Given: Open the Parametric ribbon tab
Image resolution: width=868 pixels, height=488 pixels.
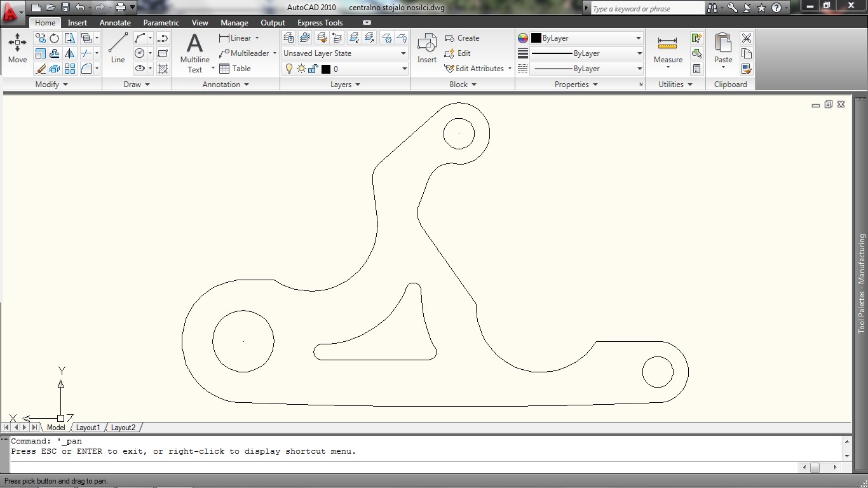Looking at the screenshot, I should pyautogui.click(x=161, y=23).
